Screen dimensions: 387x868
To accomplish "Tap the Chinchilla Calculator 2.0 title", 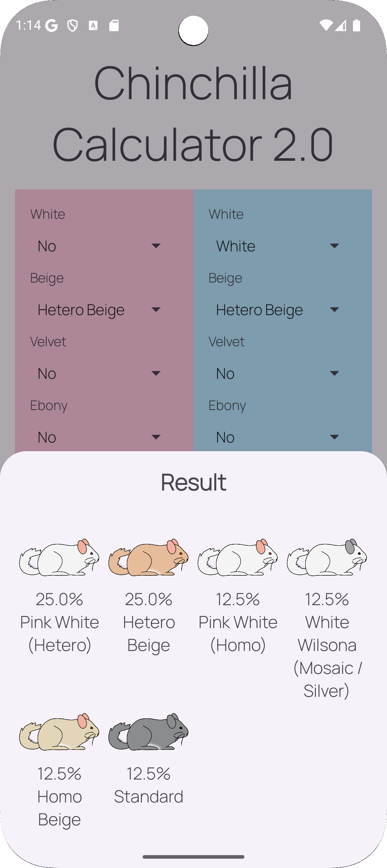I will point(193,114).
